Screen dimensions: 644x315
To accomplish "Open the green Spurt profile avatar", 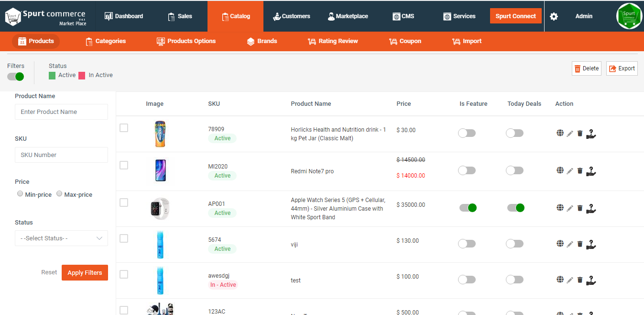I will (x=629, y=16).
